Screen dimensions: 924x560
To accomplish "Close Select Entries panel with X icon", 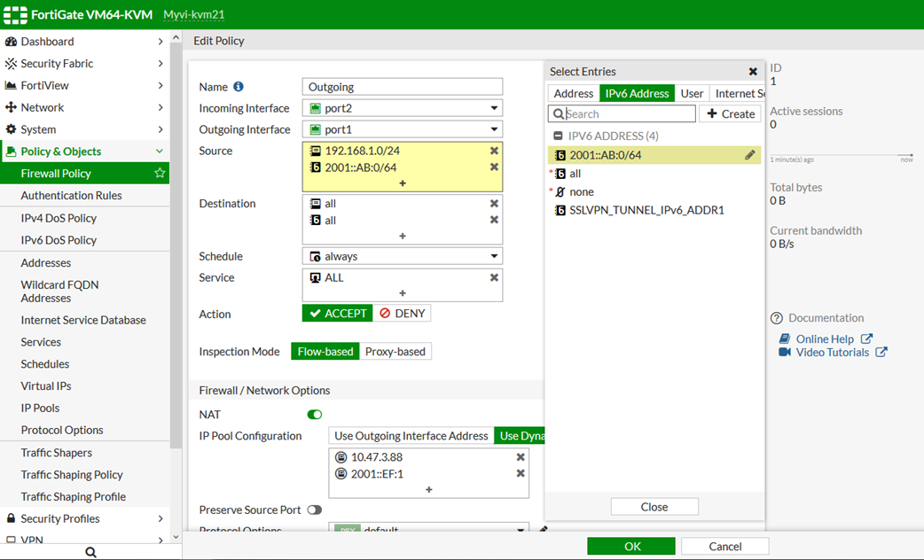I will (x=753, y=72).
